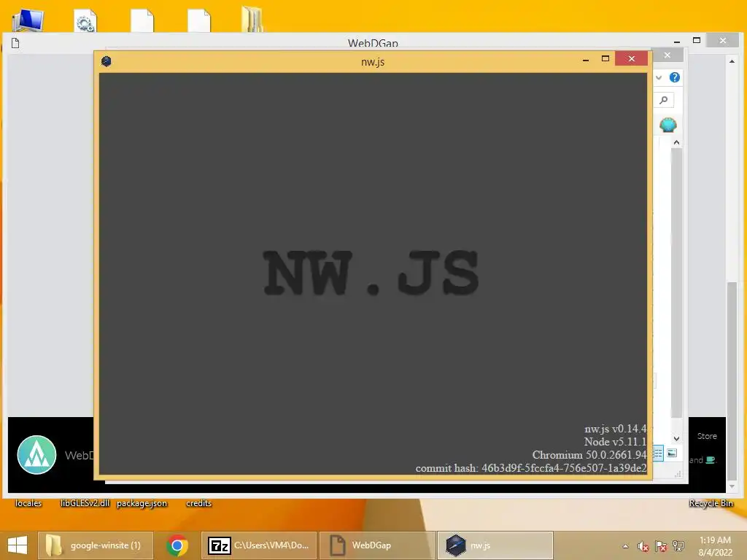The width and height of the screenshot is (747, 560).
Task: Open the folder icon on desktop top row
Action: [x=252, y=19]
